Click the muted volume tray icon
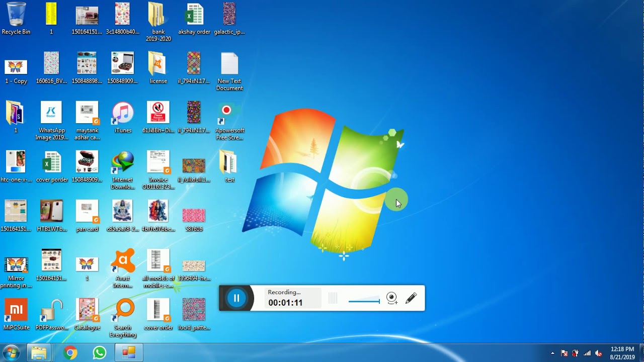644x362 pixels. (598, 353)
